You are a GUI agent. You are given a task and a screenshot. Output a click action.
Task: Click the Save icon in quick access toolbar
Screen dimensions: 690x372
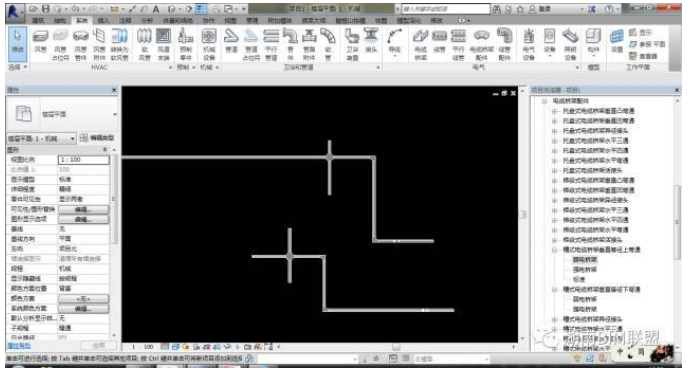tap(46, 9)
